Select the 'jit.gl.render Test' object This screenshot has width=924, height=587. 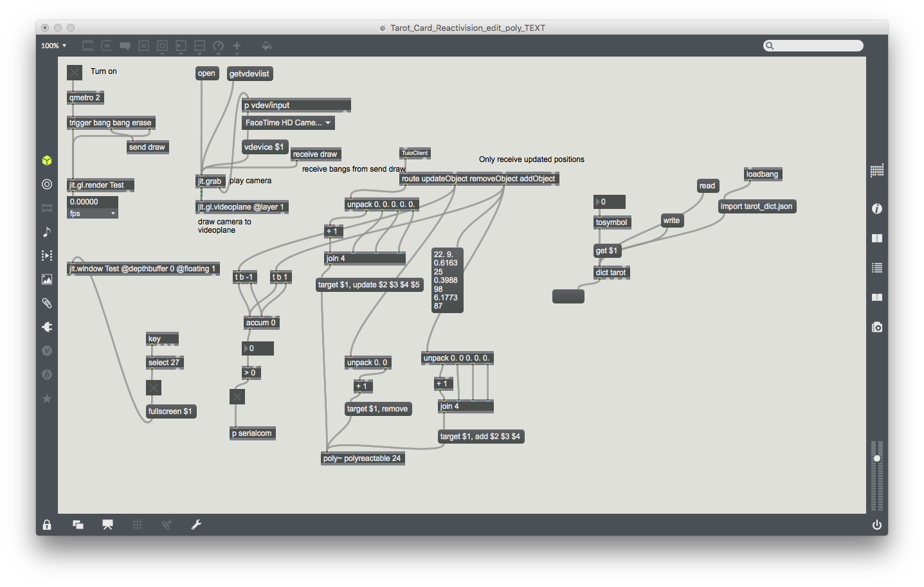pyautogui.click(x=100, y=185)
